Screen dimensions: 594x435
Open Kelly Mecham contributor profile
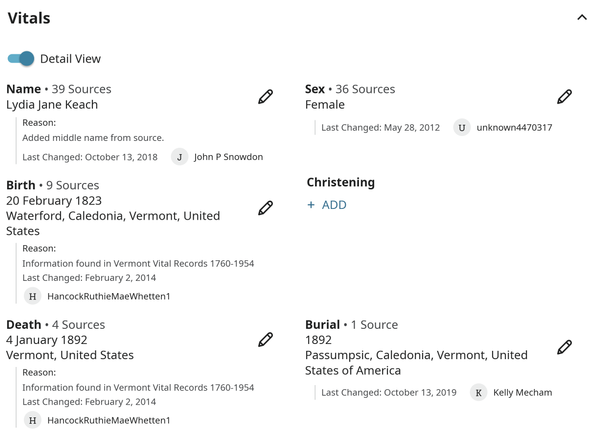click(522, 393)
